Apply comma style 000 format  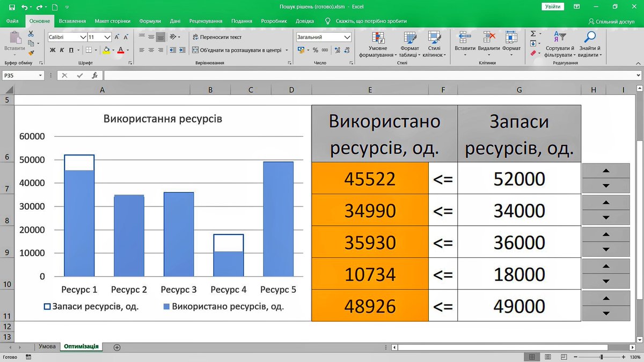(325, 50)
